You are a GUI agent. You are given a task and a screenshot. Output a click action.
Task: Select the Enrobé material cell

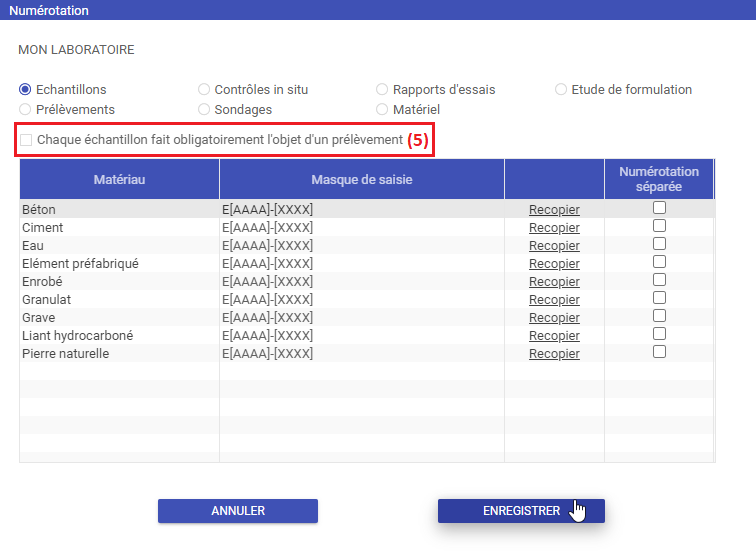[x=119, y=282]
